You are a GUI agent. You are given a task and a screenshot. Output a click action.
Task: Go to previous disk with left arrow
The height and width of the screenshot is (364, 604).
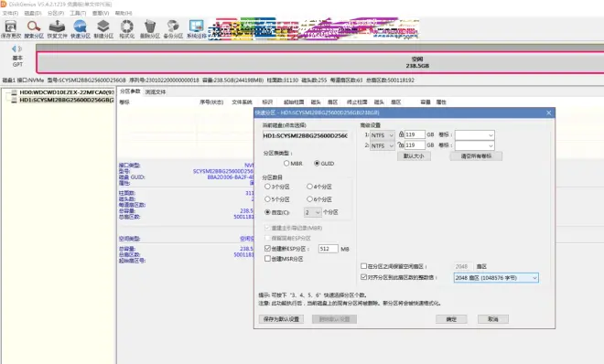14,48
